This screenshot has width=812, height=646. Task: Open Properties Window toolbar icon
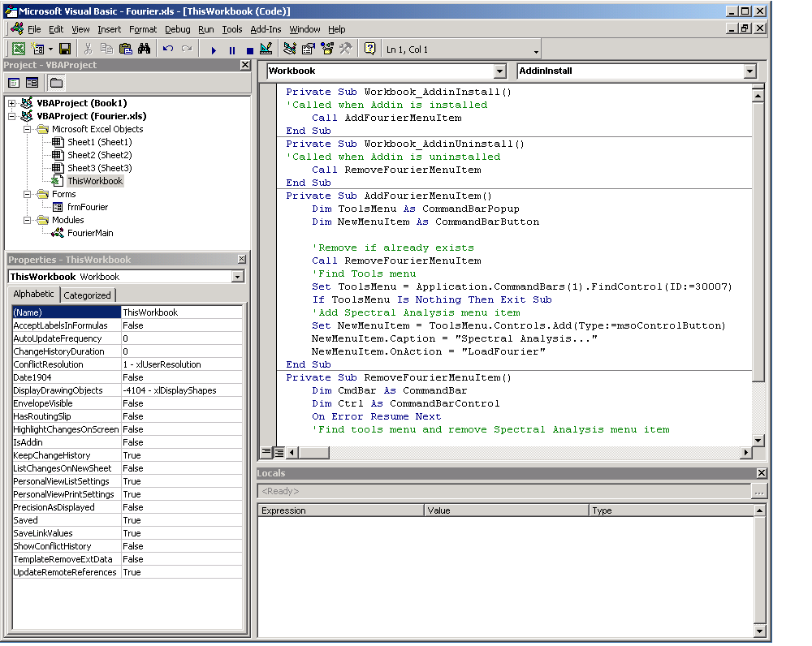pyautogui.click(x=309, y=50)
